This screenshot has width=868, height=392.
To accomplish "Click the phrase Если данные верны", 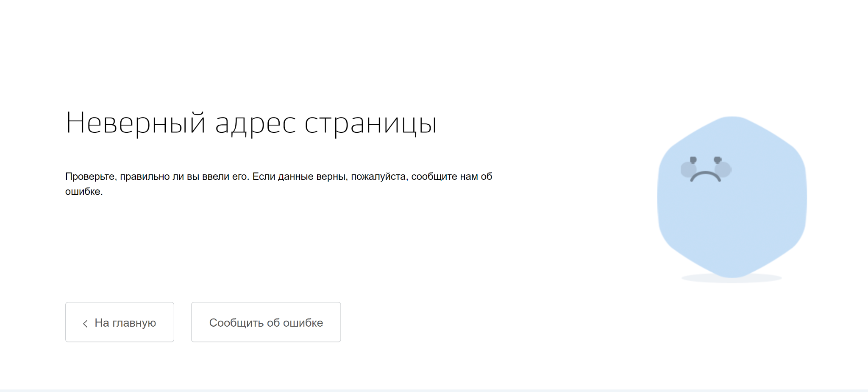I will pos(300,176).
